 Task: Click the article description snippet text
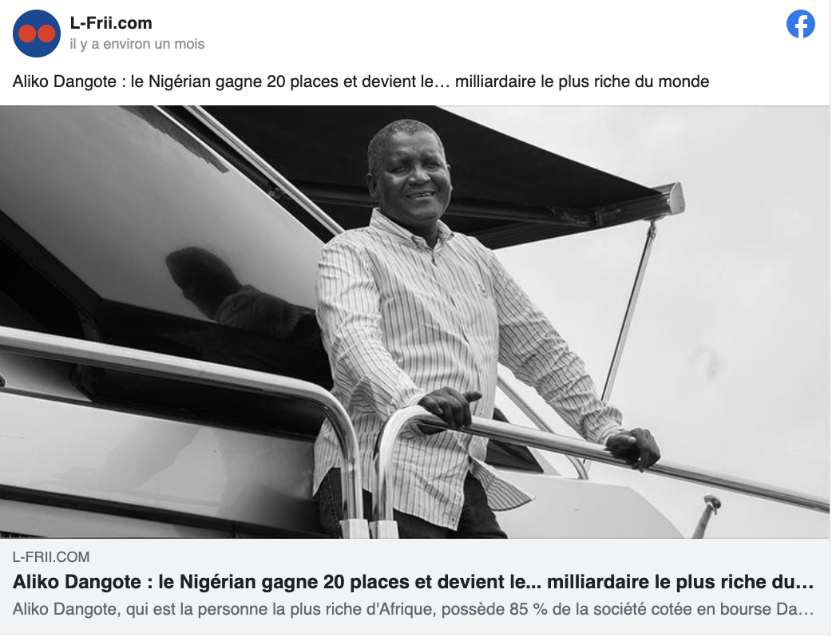[x=413, y=609]
